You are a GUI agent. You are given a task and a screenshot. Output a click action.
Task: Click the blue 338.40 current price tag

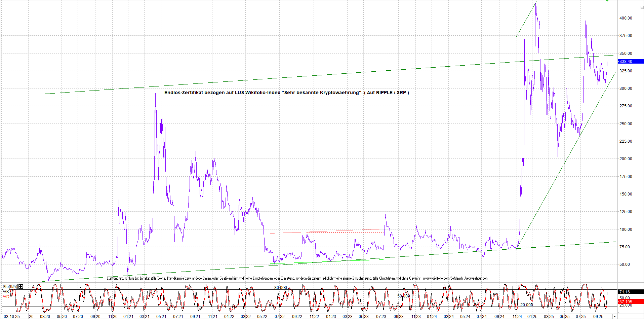[630, 62]
